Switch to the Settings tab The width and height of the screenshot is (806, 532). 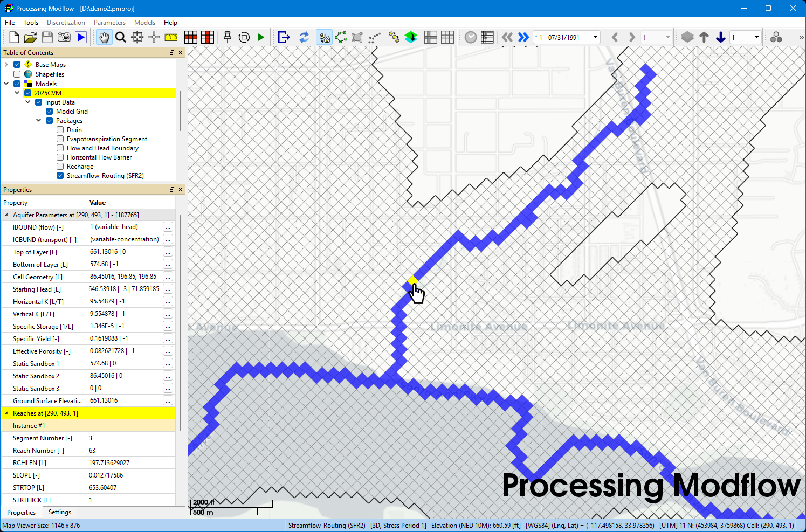click(60, 512)
